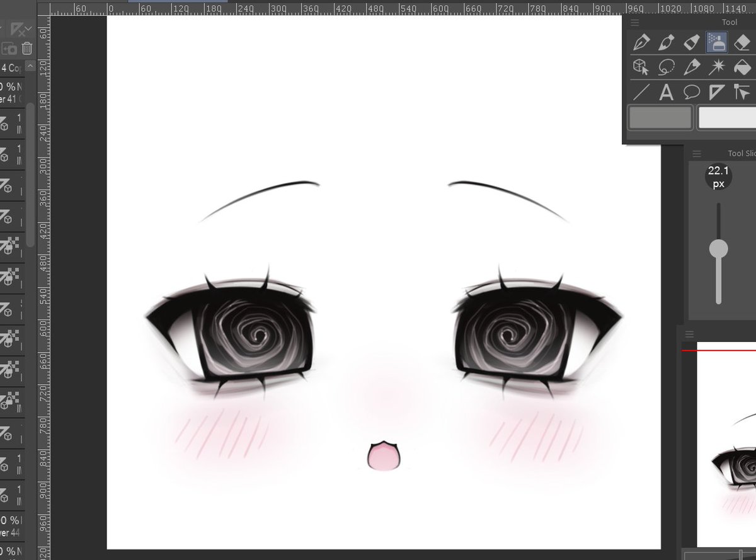
Task: Collapse the layer panel up-arrow button
Action: (30, 66)
